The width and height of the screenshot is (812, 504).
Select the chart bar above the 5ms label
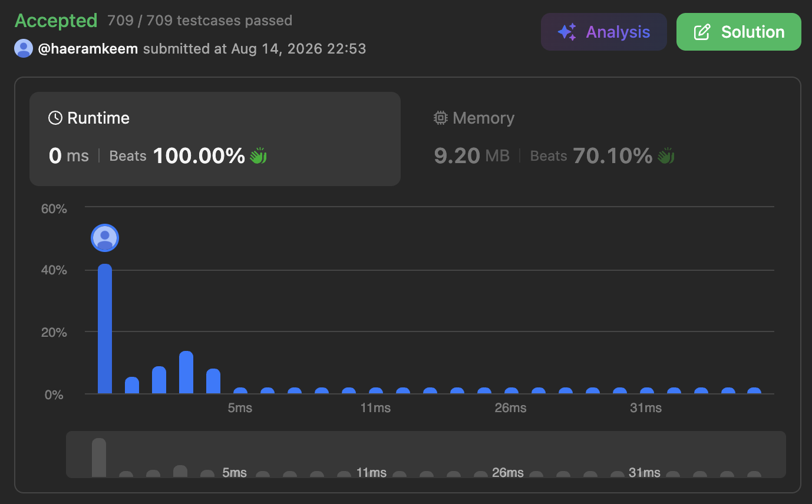[x=240, y=390]
